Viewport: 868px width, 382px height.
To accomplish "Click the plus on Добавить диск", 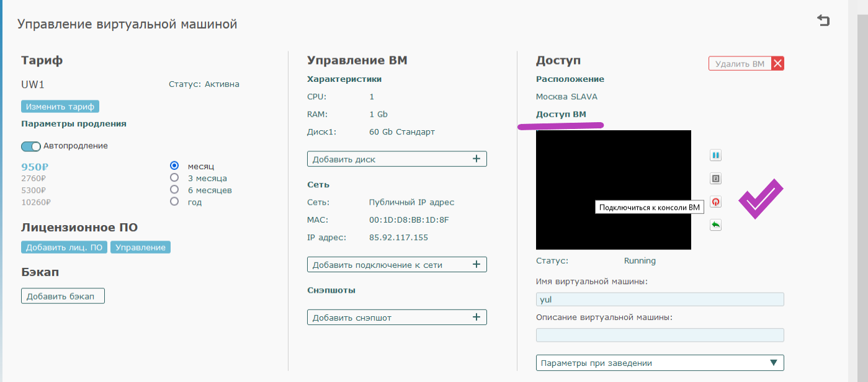I will click(477, 159).
